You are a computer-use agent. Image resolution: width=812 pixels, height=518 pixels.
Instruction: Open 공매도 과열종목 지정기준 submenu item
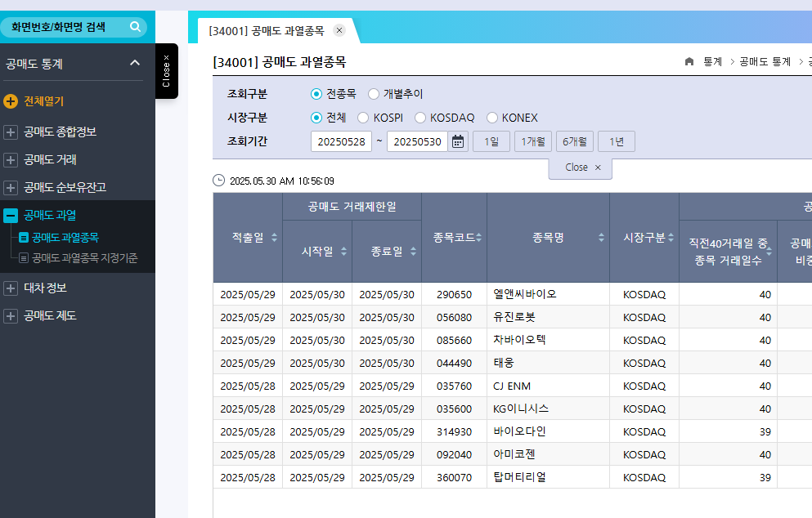click(84, 257)
